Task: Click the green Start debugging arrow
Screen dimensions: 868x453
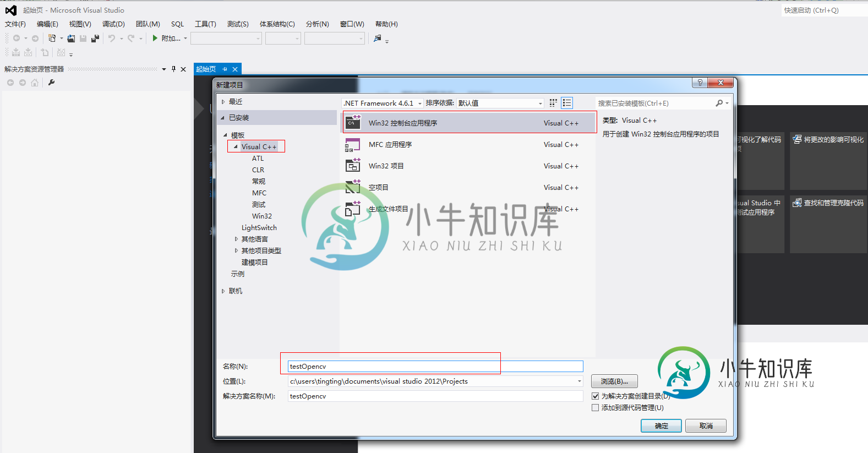Action: click(155, 38)
